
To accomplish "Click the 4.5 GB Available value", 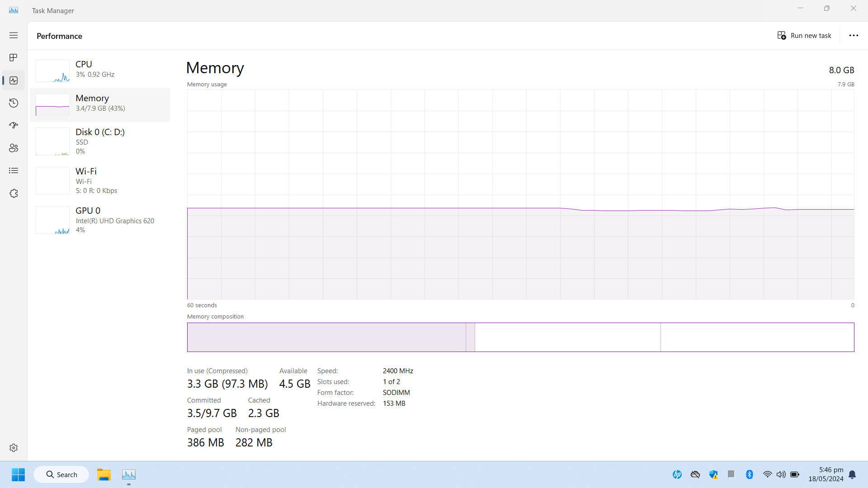I will click(x=295, y=384).
